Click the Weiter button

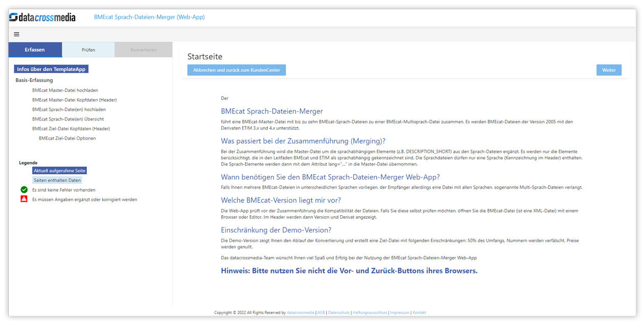609,70
